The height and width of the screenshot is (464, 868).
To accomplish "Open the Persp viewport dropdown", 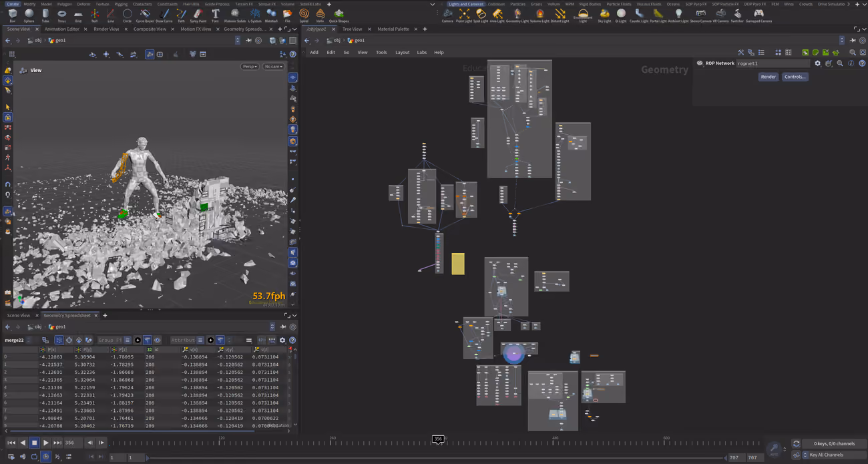I will click(x=250, y=66).
